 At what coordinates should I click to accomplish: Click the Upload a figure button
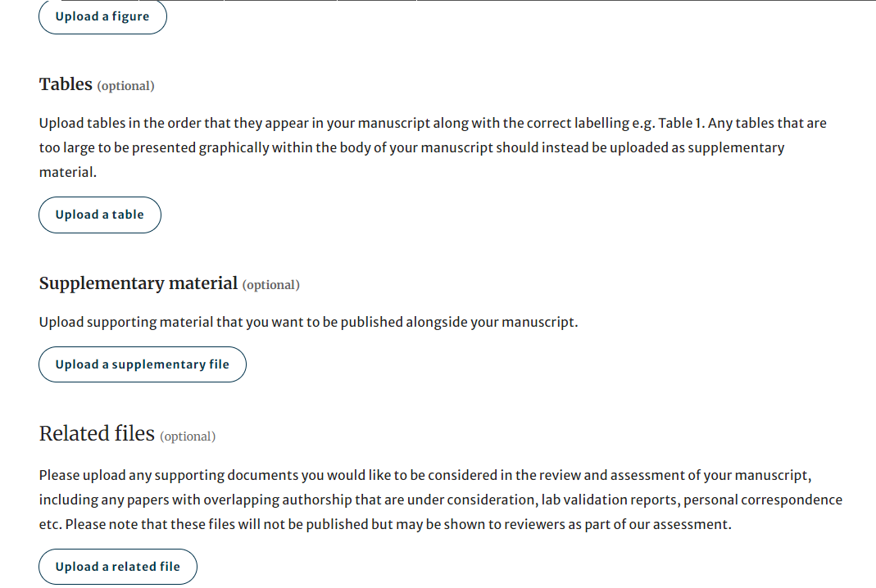102,16
